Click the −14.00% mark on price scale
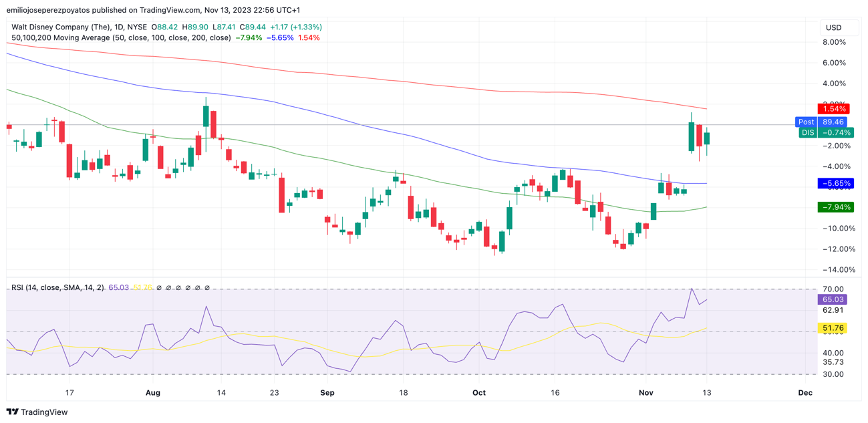This screenshot has width=868, height=423. coord(833,270)
